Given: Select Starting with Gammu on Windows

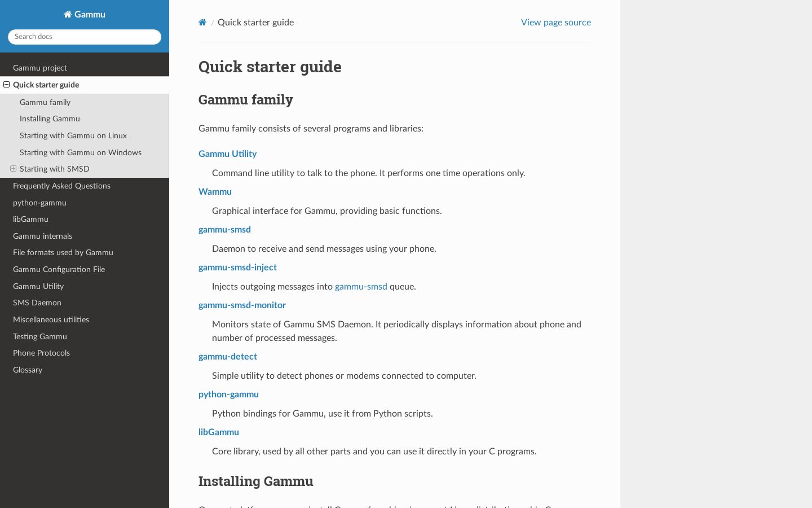Looking at the screenshot, I should point(85,152).
